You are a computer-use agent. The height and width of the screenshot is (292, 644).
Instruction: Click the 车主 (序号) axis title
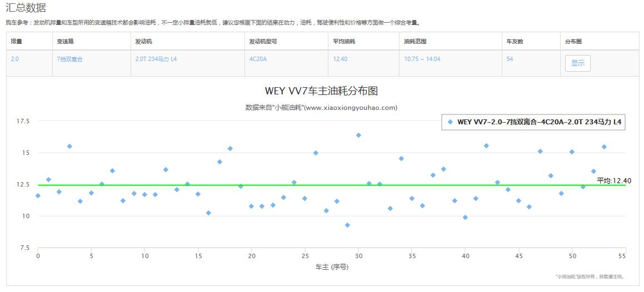tap(332, 267)
